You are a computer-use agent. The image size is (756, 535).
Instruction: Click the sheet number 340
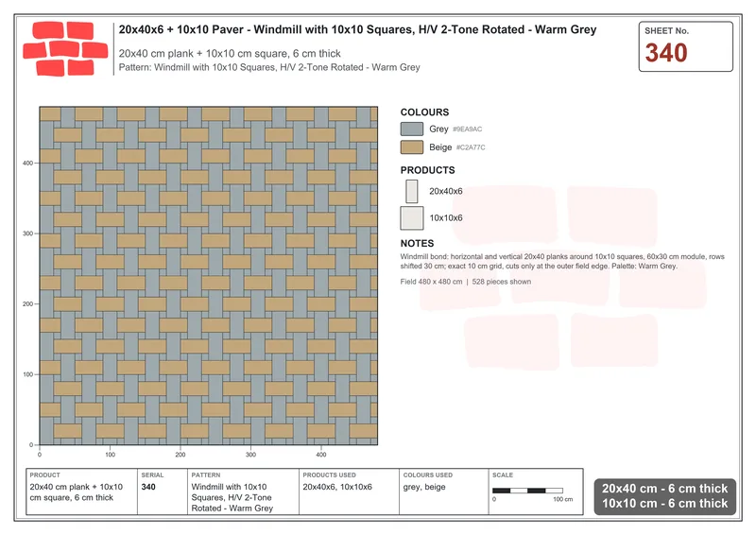[666, 53]
